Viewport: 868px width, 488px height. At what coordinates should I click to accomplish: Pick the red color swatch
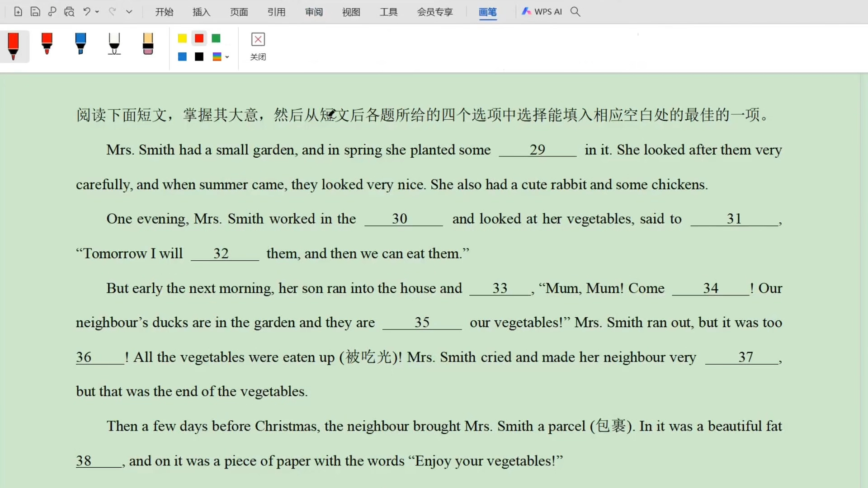coord(199,38)
